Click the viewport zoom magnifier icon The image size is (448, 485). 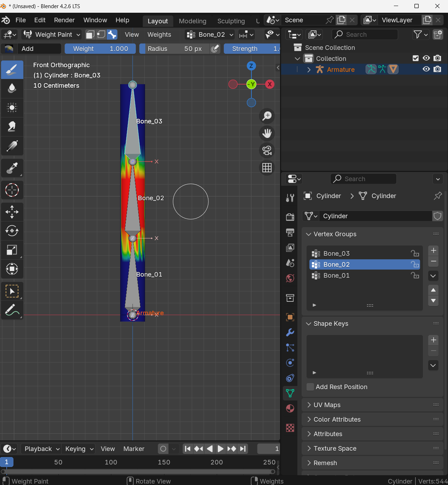pyautogui.click(x=267, y=116)
